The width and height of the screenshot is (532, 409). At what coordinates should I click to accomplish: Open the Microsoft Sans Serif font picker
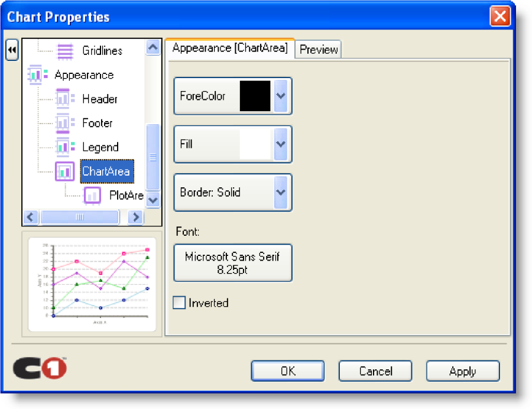coord(232,262)
